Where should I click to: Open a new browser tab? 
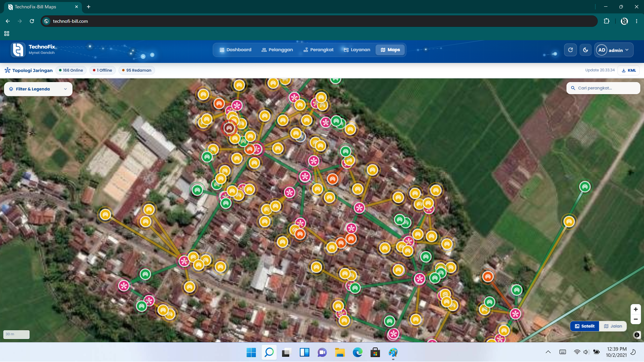click(x=89, y=7)
